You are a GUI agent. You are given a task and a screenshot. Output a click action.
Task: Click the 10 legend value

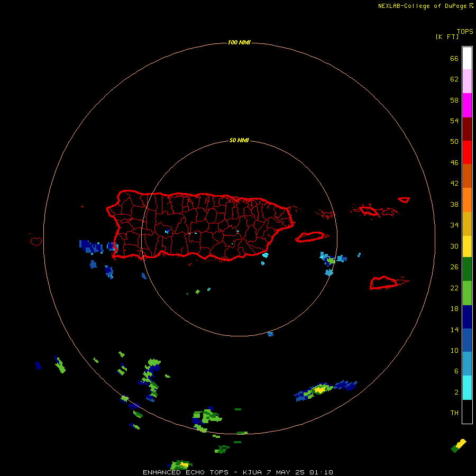pos(454,350)
